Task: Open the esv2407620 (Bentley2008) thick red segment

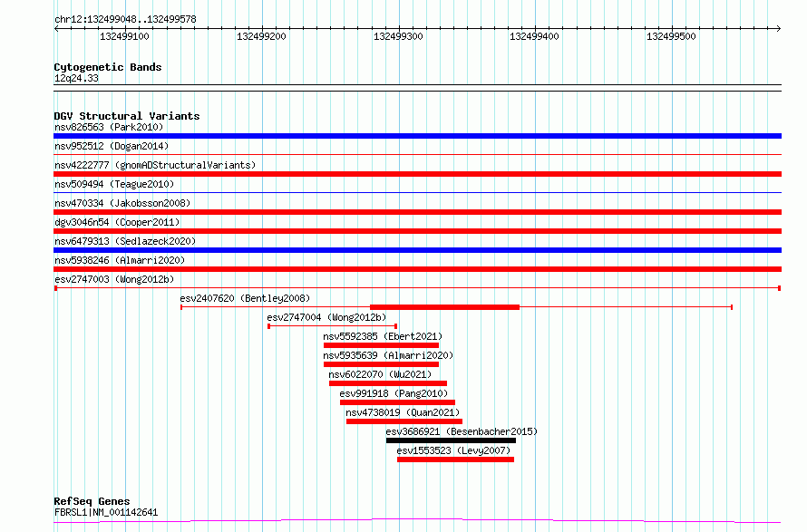Action: (x=444, y=307)
